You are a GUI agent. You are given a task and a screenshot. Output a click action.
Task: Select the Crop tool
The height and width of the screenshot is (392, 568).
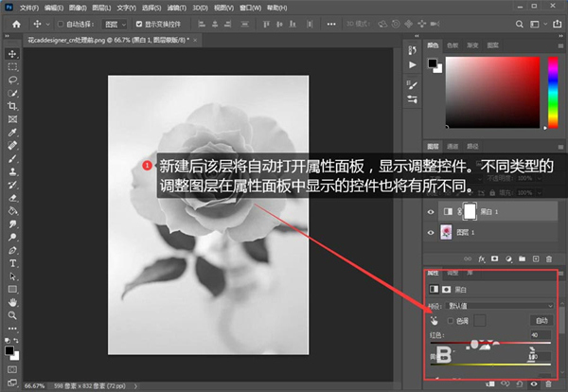coord(13,106)
